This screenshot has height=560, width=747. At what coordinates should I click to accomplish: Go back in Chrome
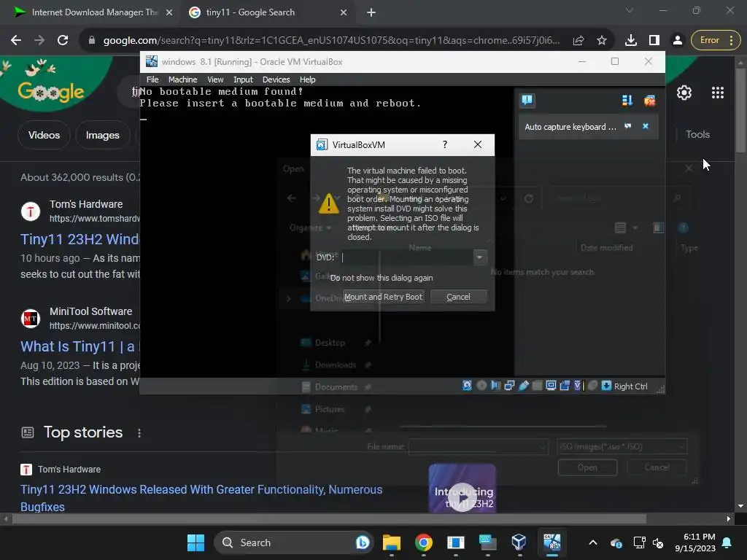16,41
